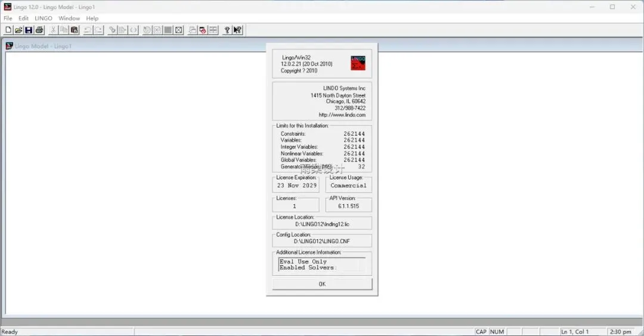Screen dimensions: 644x336
Task: Click the Constraints limit value 262144
Action: [354, 133]
